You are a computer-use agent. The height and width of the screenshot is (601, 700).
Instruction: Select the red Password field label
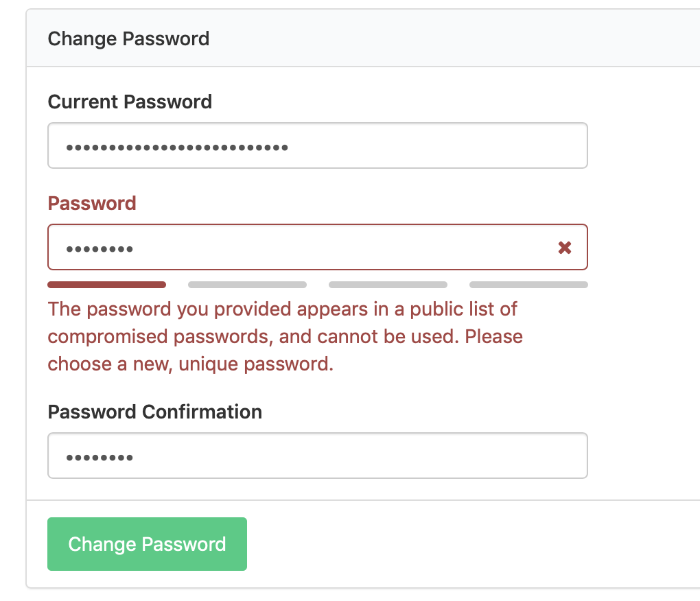click(x=91, y=203)
